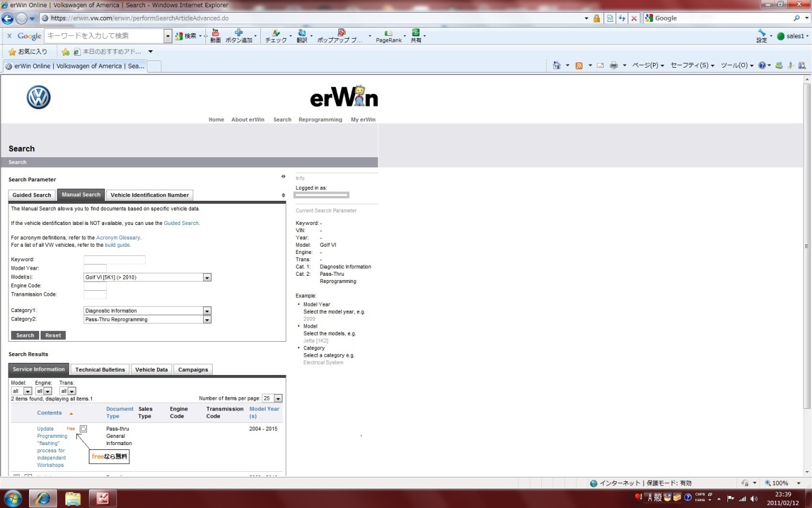Open the Windows Start button

click(x=13, y=498)
